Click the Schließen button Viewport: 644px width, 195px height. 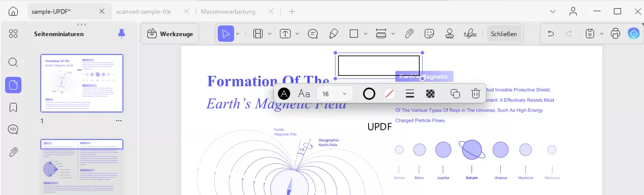tap(504, 34)
